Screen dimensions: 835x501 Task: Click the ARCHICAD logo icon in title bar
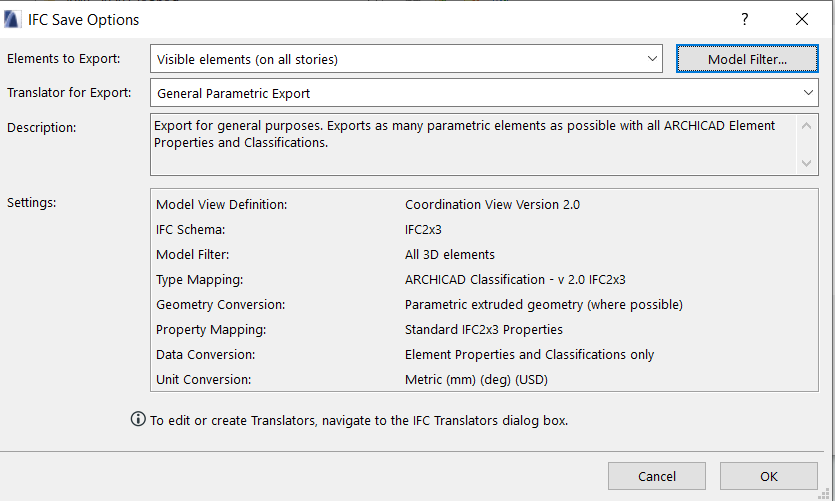point(13,20)
